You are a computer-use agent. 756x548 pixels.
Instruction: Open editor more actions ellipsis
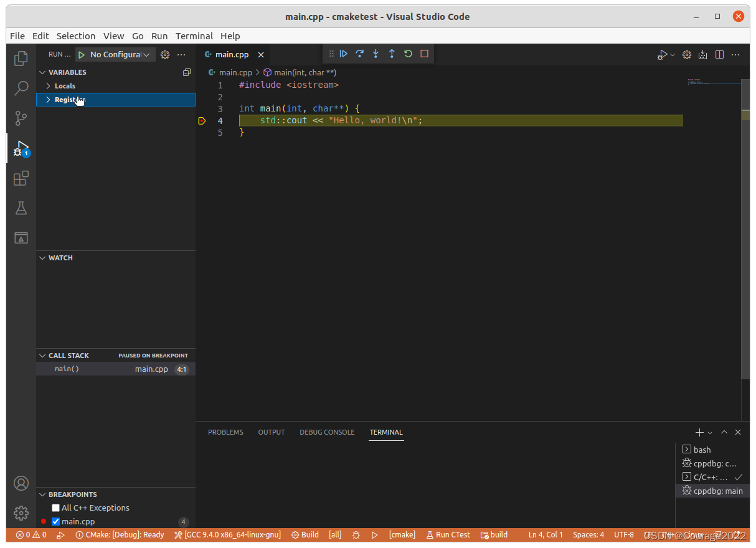pos(735,55)
